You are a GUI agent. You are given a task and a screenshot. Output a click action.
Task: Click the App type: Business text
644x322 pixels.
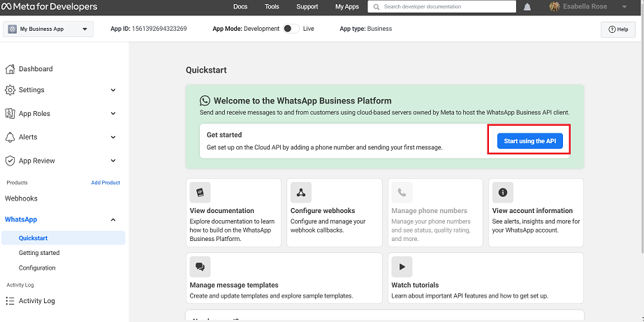click(366, 29)
